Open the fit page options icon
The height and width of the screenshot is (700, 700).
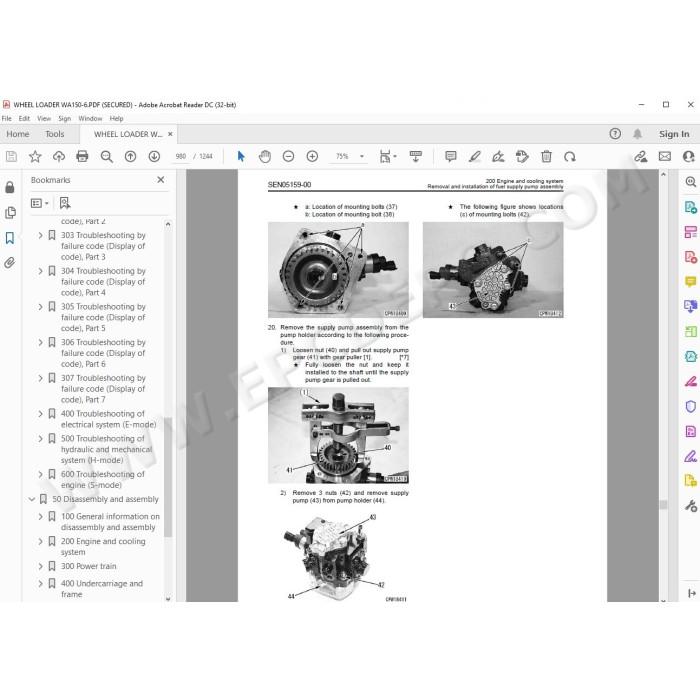pyautogui.click(x=387, y=156)
